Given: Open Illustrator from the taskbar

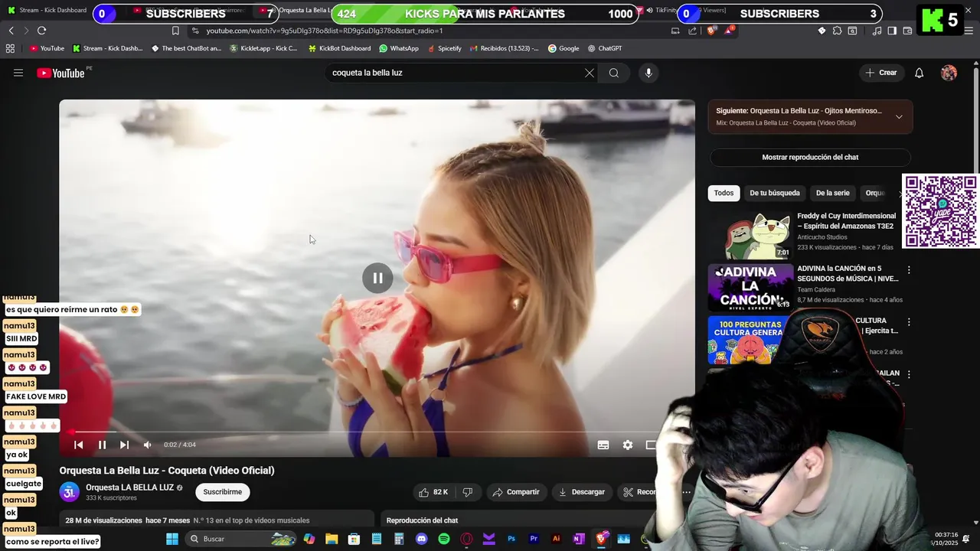Looking at the screenshot, I should tap(556, 539).
